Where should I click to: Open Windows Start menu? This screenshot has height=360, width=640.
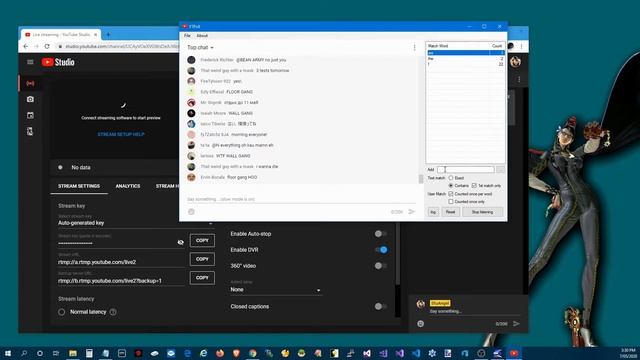[x=8, y=353]
